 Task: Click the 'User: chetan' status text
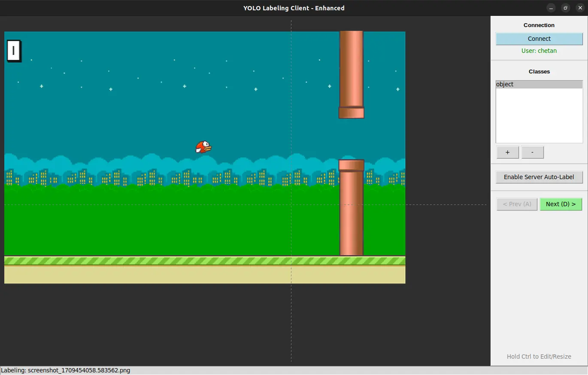[x=539, y=51]
